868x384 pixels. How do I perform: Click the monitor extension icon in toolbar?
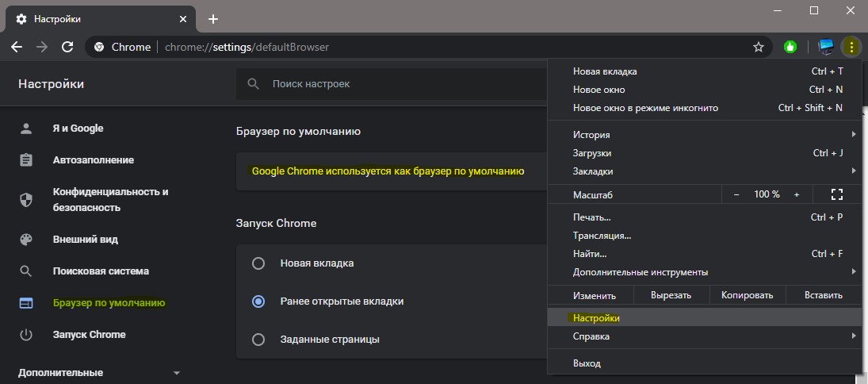tap(826, 47)
